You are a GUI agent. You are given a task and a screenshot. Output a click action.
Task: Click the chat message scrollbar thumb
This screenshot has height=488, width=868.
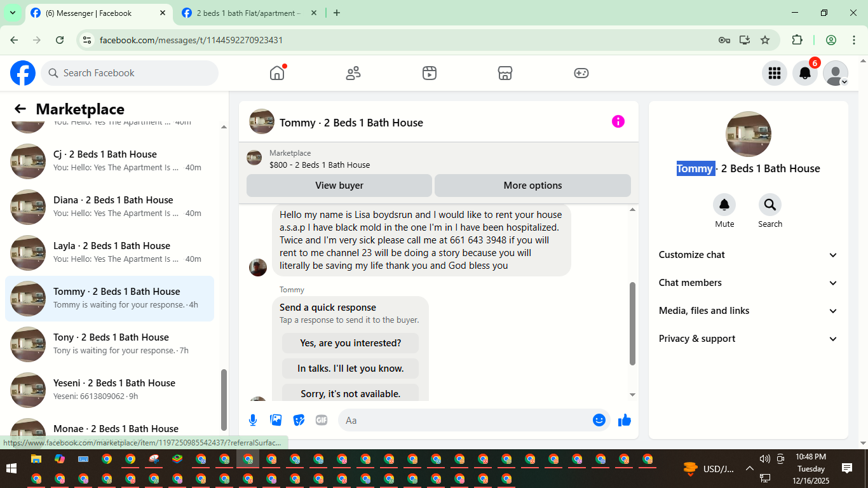point(632,324)
